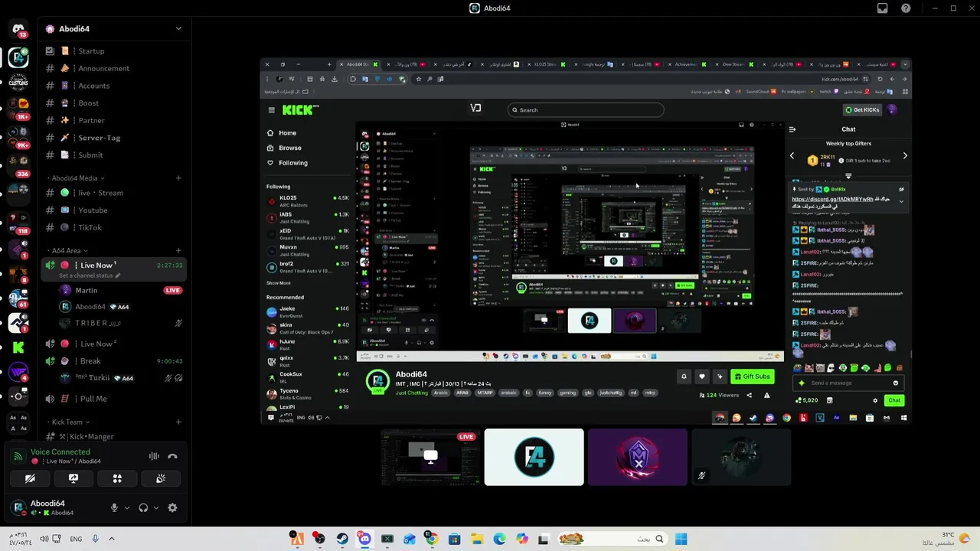Open headphone output options arrow
The image size is (980, 551).
pos(155,507)
